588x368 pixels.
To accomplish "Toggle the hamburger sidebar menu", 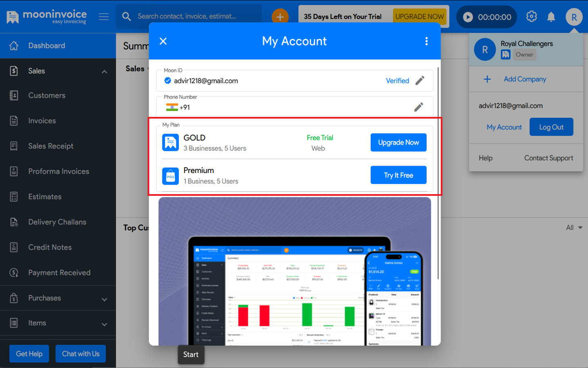I will tap(104, 17).
